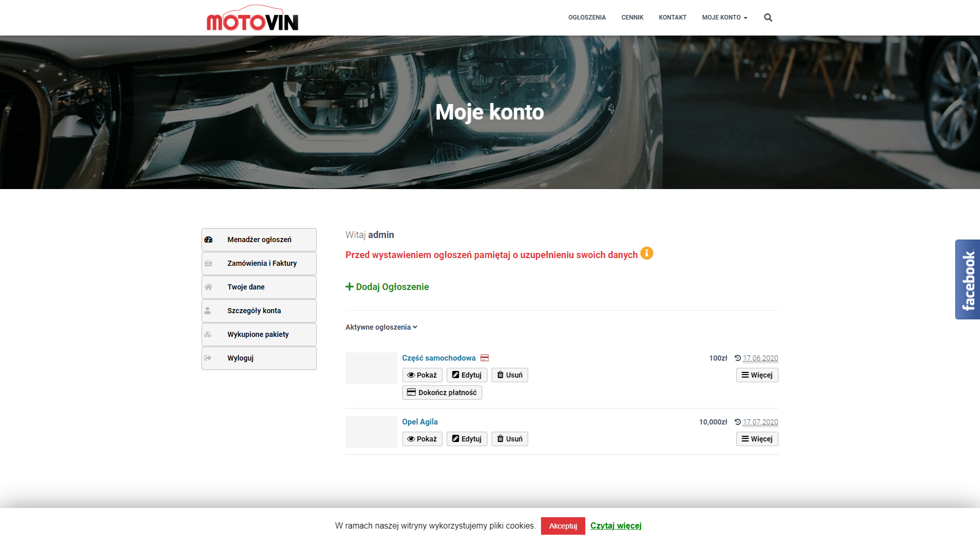Click the orange info icon
Image resolution: width=980 pixels, height=544 pixels.
(x=647, y=253)
